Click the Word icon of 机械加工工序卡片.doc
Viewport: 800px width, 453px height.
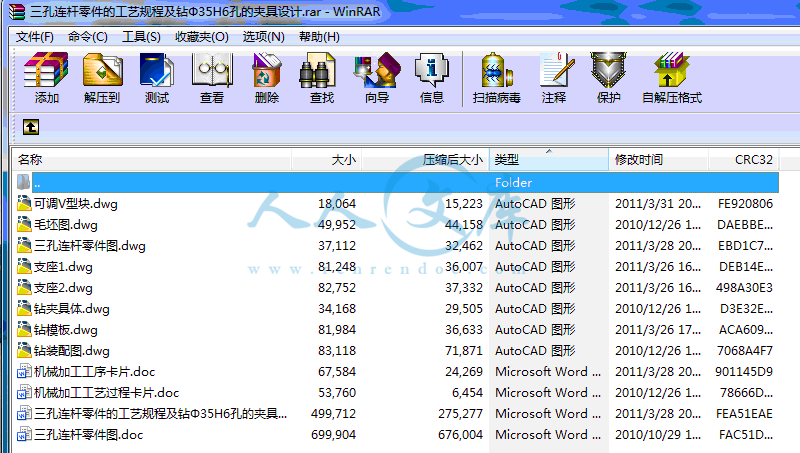(24, 371)
